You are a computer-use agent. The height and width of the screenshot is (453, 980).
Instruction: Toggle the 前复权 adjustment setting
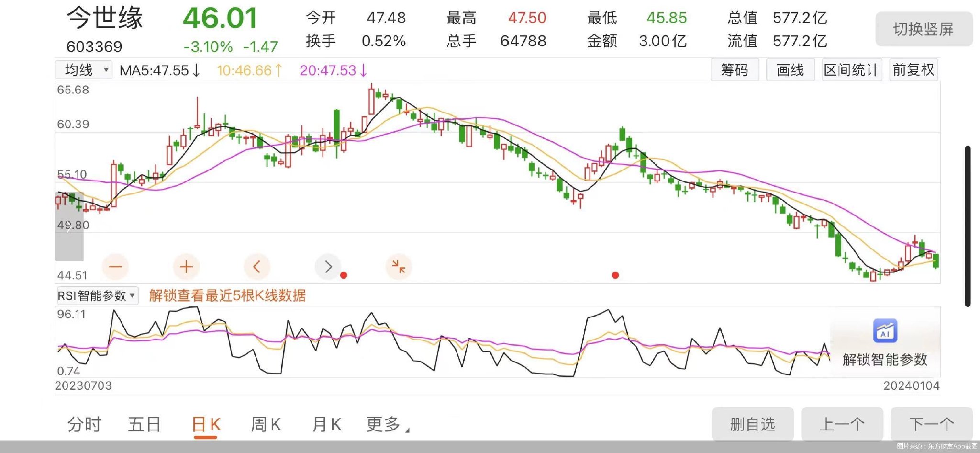[x=913, y=70]
